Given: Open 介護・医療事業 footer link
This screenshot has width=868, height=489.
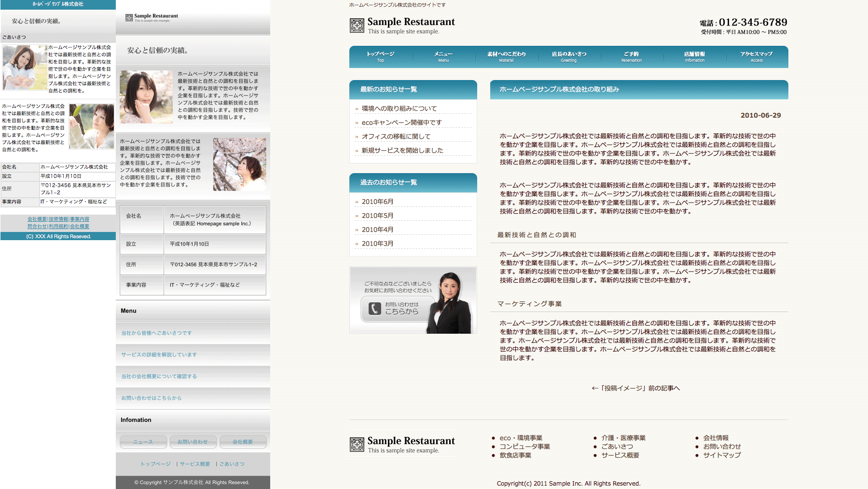Looking at the screenshot, I should (x=623, y=438).
